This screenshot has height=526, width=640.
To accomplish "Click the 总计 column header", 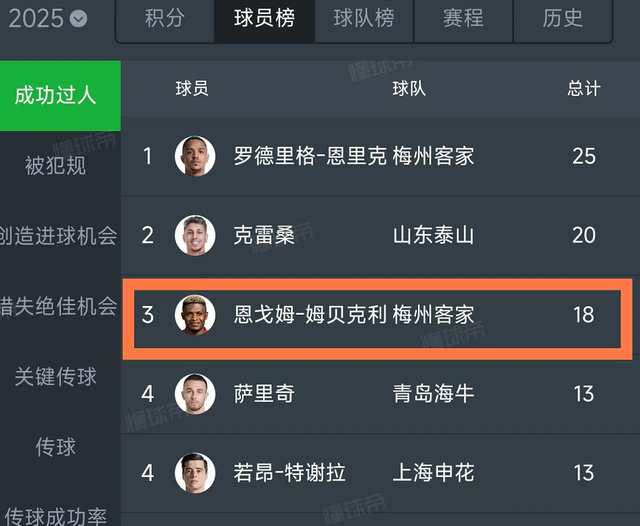I will [584, 89].
